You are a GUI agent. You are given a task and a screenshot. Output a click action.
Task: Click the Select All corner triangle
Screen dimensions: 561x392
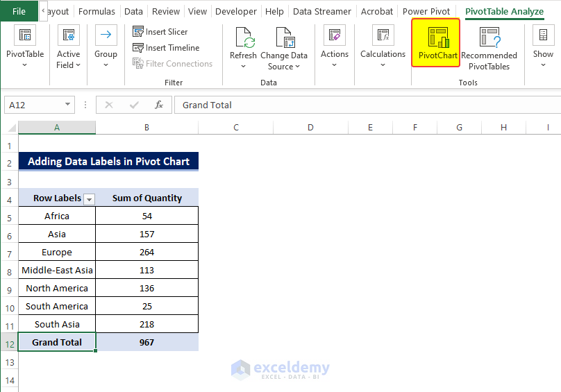[11, 128]
